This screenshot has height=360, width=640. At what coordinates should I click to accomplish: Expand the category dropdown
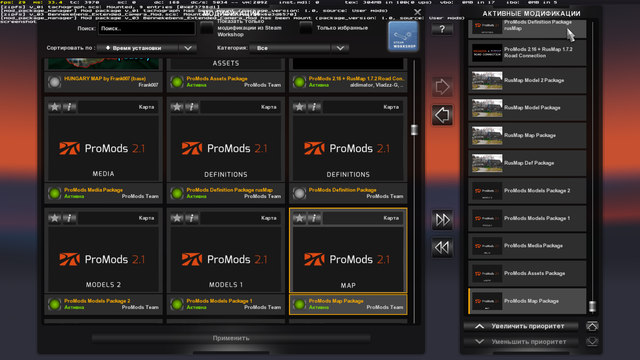(299, 48)
